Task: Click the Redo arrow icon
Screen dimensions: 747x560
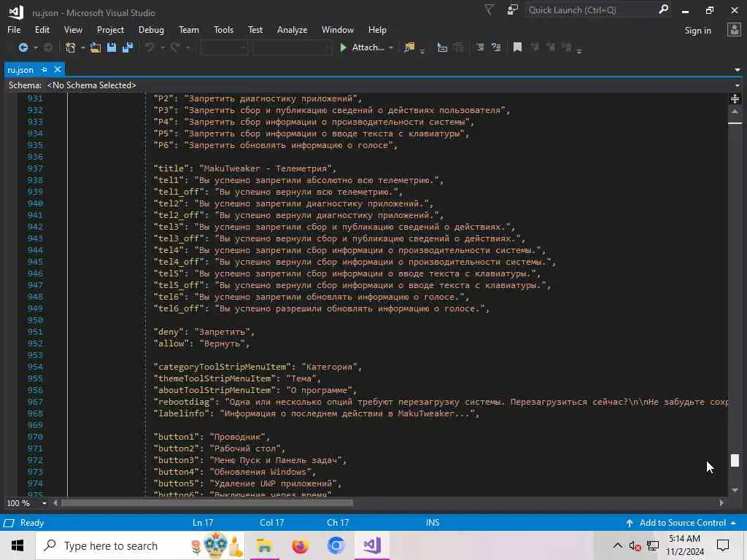Action: [x=175, y=47]
